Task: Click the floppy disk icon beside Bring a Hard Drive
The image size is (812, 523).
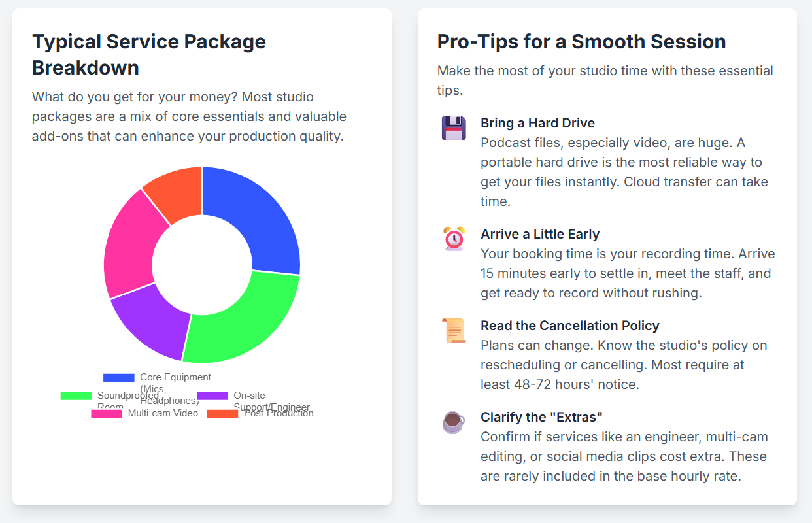Action: click(x=454, y=128)
